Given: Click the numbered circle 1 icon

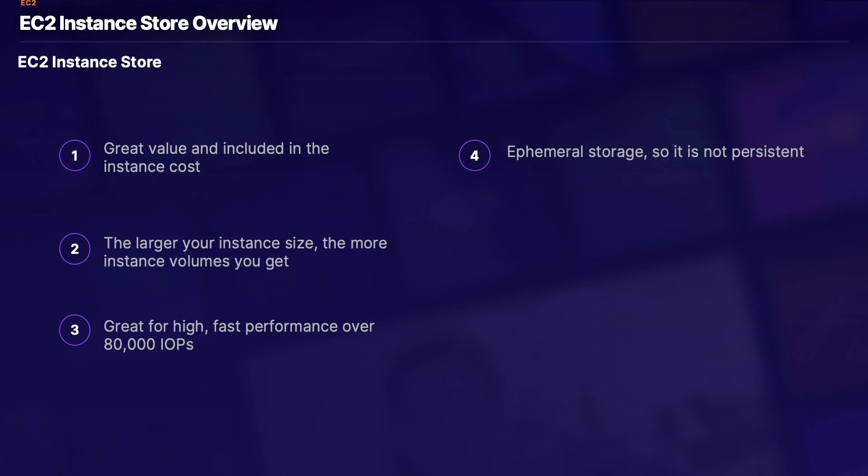Looking at the screenshot, I should click(x=75, y=156).
